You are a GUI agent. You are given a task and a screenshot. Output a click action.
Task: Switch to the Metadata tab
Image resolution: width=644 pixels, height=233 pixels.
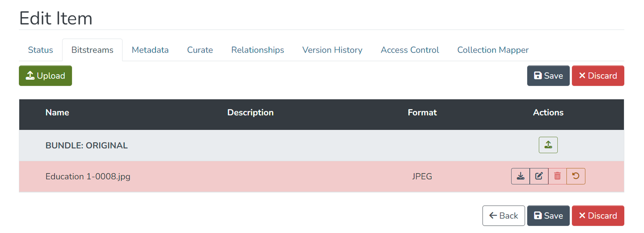[x=150, y=50]
